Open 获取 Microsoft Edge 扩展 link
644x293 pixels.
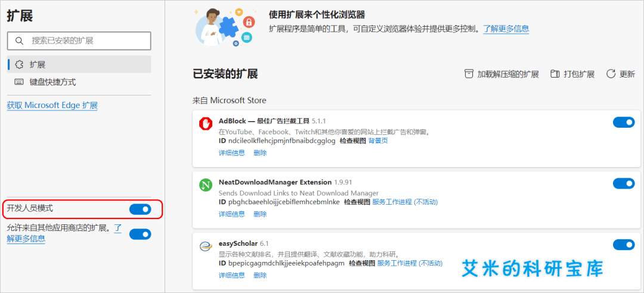point(52,105)
